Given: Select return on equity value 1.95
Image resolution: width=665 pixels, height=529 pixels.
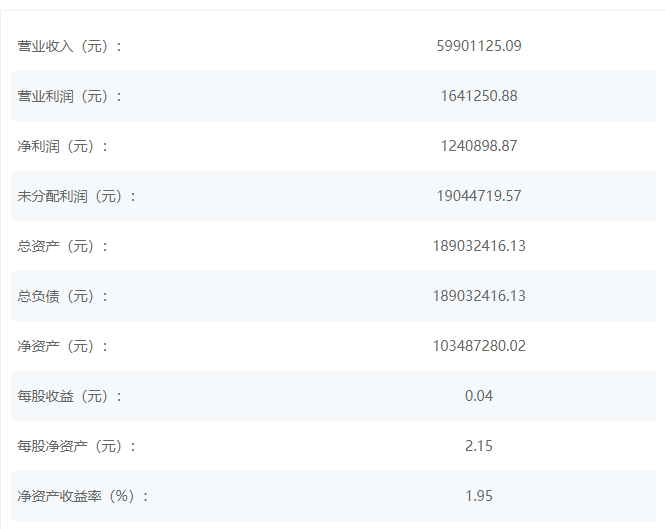Looking at the screenshot, I should tap(479, 496).
